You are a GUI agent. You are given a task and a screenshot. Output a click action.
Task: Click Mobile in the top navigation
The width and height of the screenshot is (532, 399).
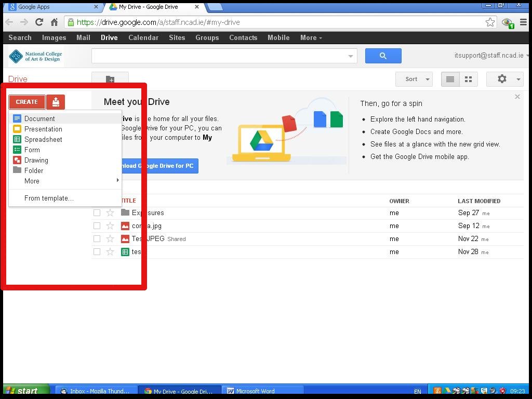pos(278,37)
